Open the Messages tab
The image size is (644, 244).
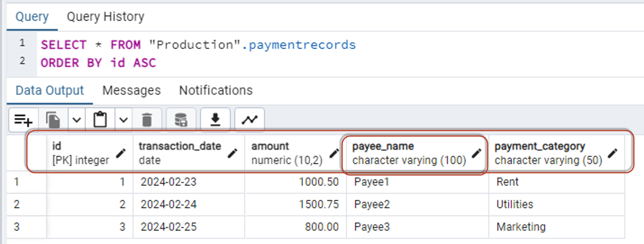[131, 90]
